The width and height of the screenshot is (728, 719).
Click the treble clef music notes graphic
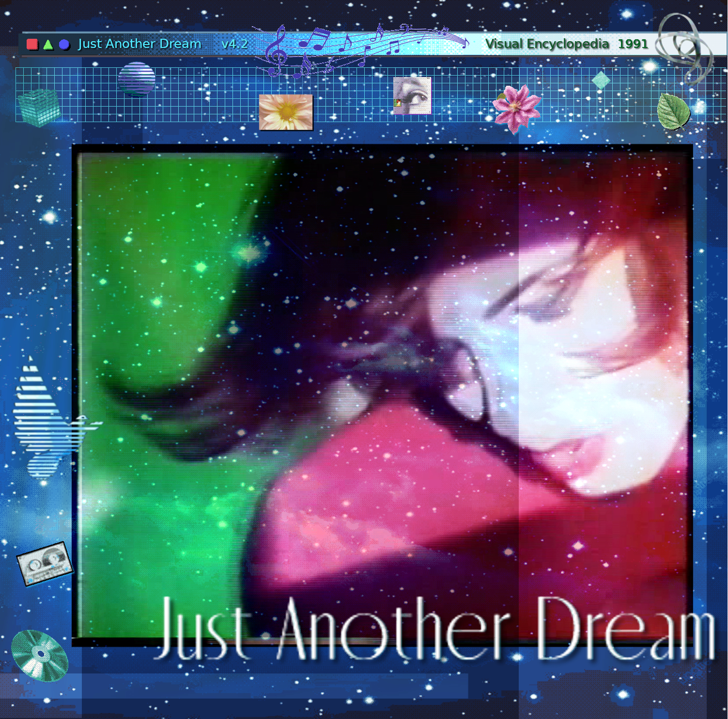tap(361, 50)
